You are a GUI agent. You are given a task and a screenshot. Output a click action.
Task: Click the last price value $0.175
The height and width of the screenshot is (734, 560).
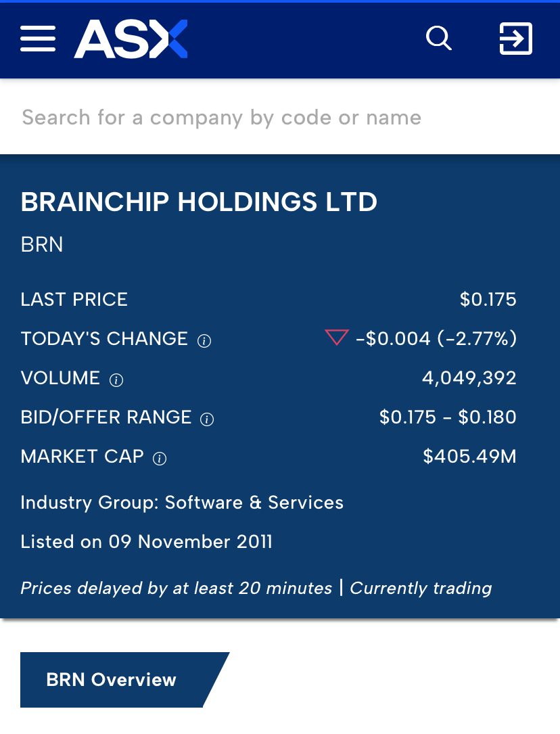click(x=488, y=300)
